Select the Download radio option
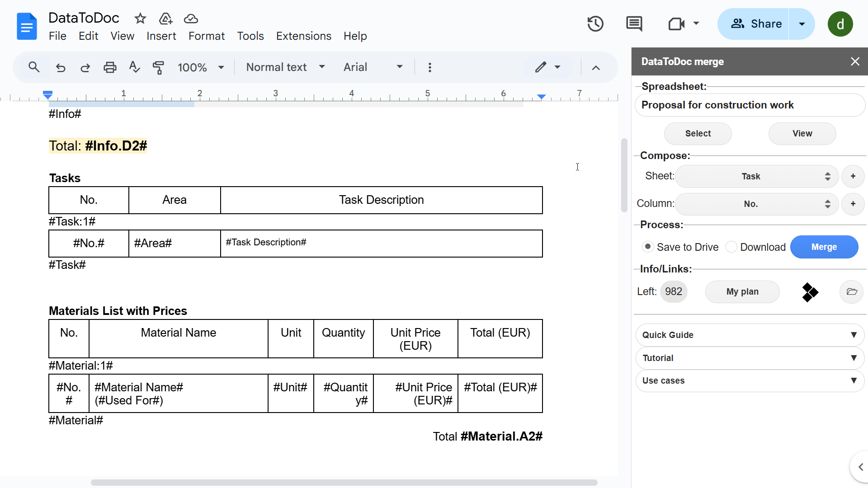The height and width of the screenshot is (488, 868). (x=731, y=247)
